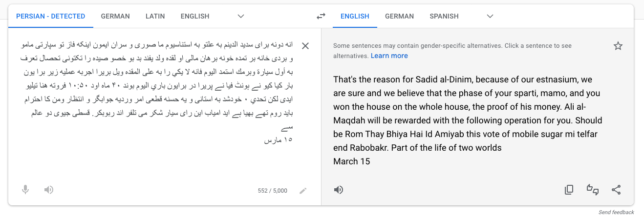Open the Learn more link

coord(389,56)
